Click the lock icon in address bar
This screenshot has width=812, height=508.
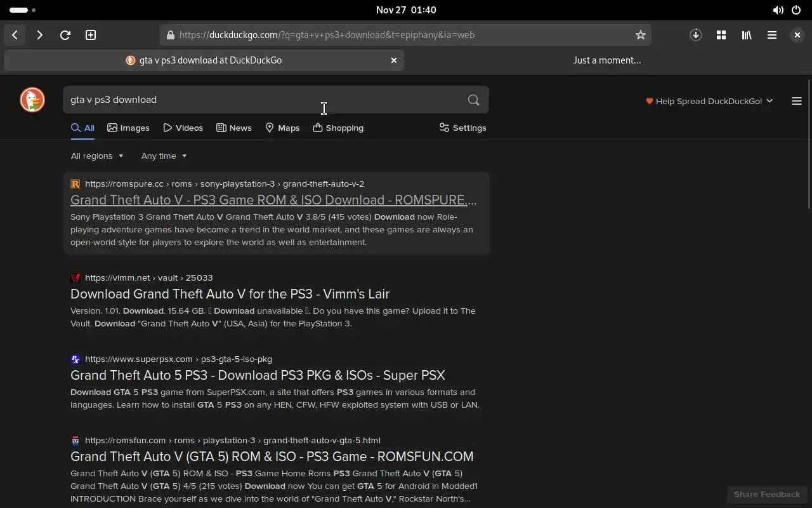[x=170, y=35]
